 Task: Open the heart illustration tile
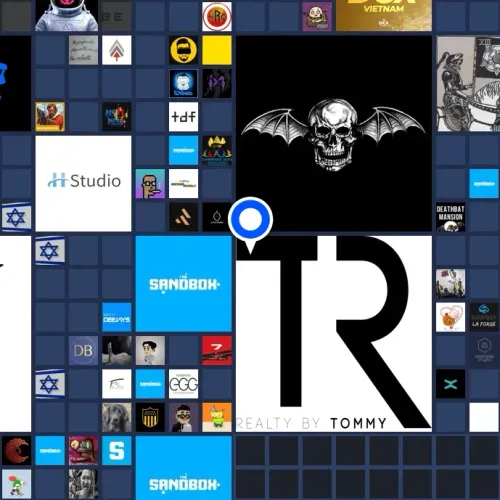451,317
